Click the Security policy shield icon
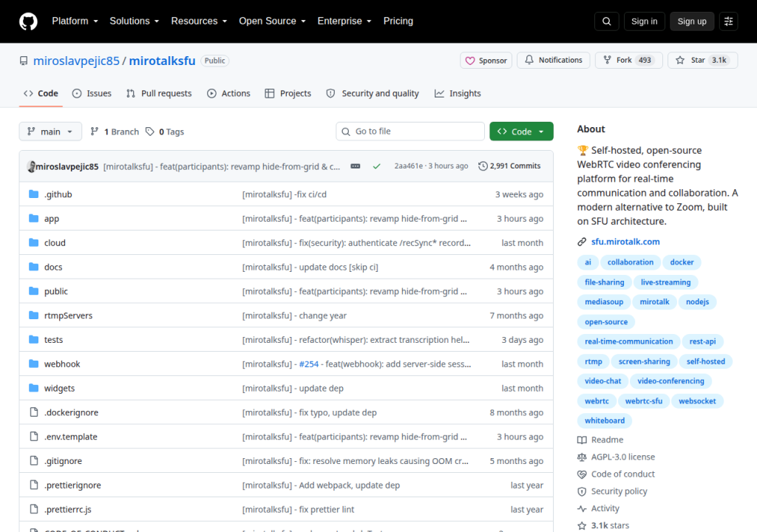 [582, 491]
